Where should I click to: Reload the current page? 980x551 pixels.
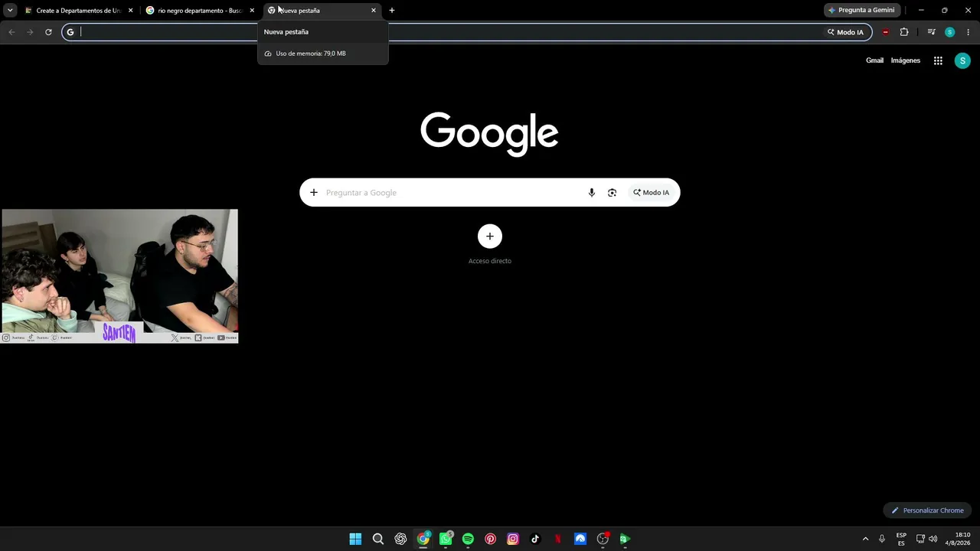pyautogui.click(x=48, y=32)
